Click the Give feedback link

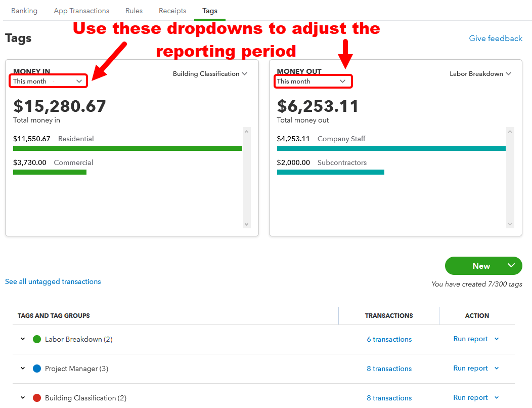pos(496,38)
